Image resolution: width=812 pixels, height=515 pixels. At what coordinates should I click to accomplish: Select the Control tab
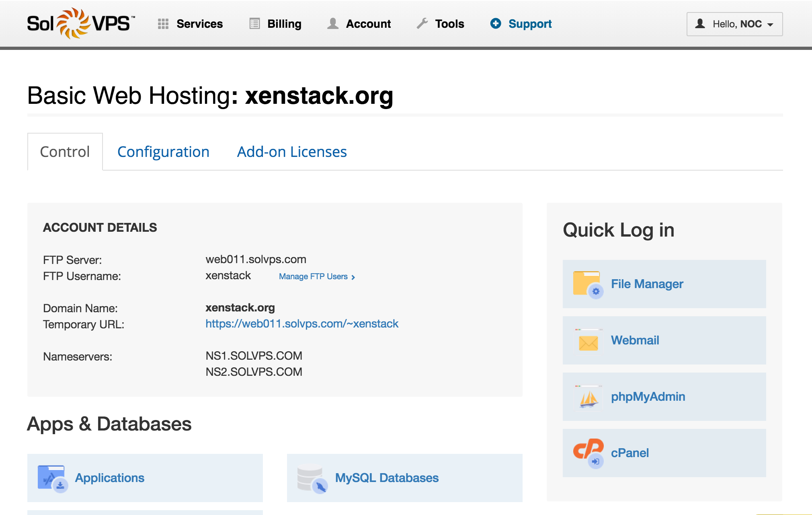(x=65, y=152)
